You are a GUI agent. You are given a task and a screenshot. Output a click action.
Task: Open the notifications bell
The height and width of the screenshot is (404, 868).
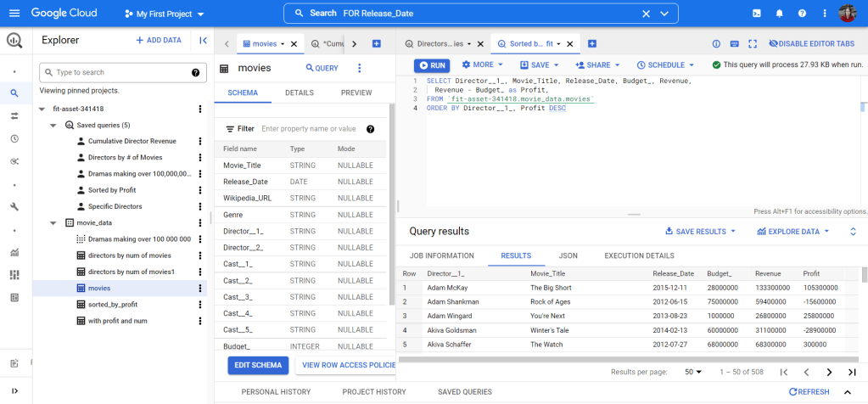tap(779, 14)
